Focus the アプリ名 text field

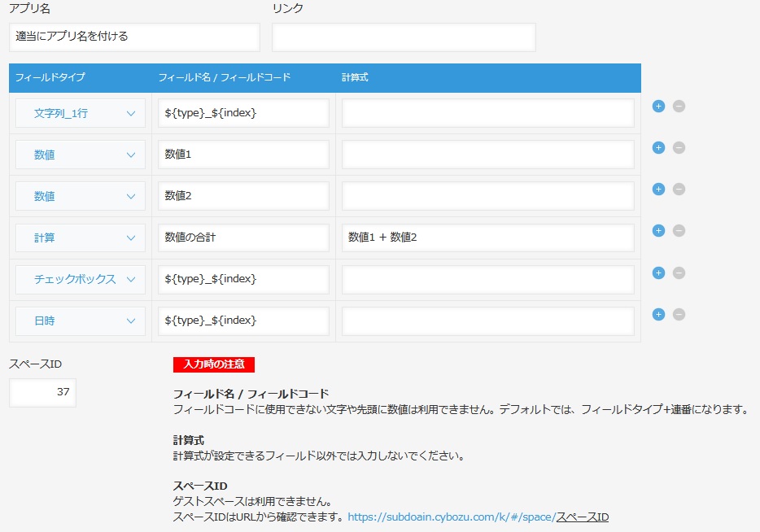pyautogui.click(x=135, y=37)
